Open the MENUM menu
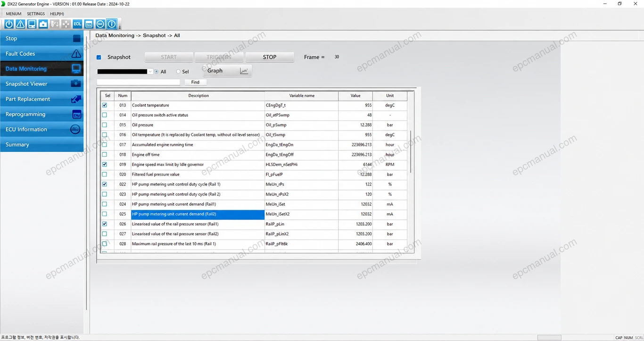The width and height of the screenshot is (644, 341). (14, 14)
